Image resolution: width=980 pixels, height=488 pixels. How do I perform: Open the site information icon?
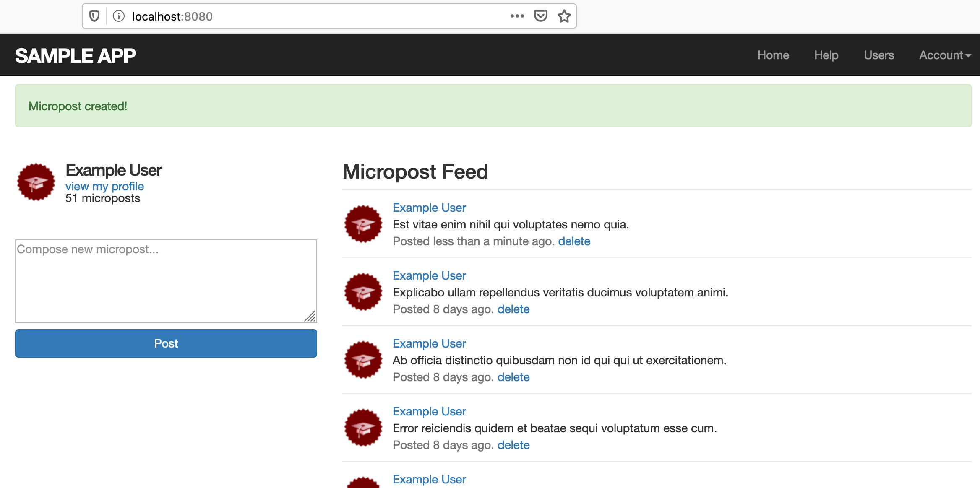point(119,16)
